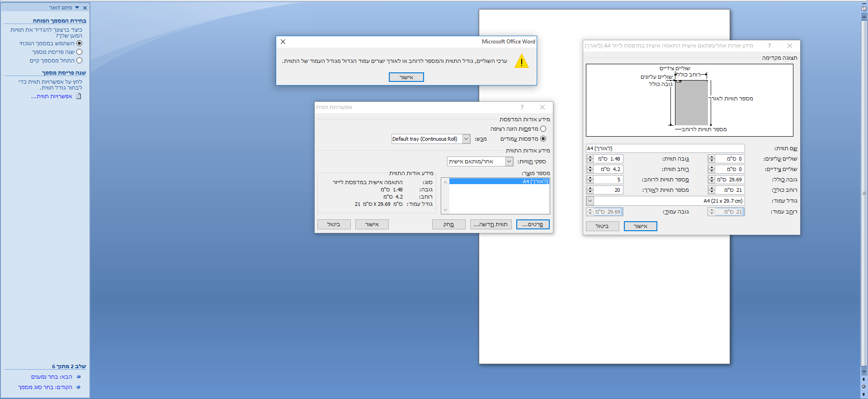The width and height of the screenshot is (868, 399).
Task: Click the vertical pitch field showing 29.69
Action: point(730,180)
